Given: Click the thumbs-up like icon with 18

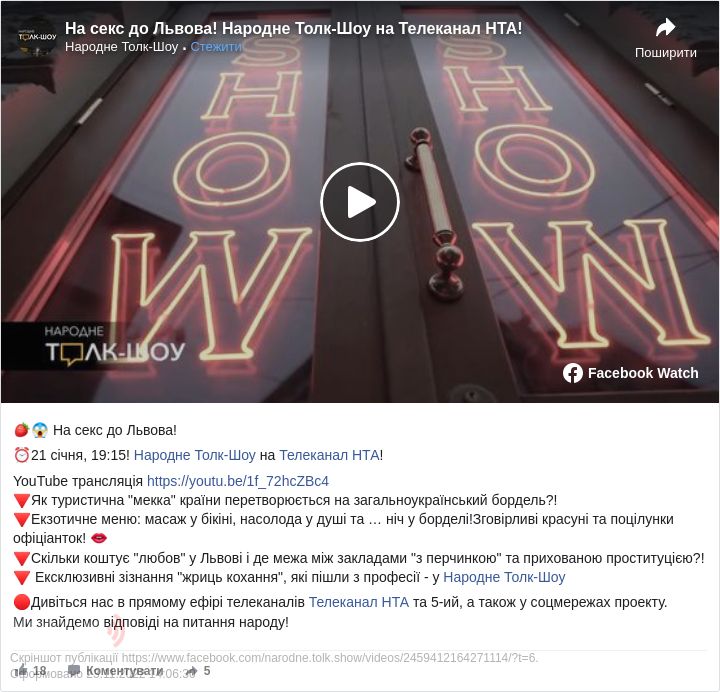Looking at the screenshot, I should coord(21,670).
